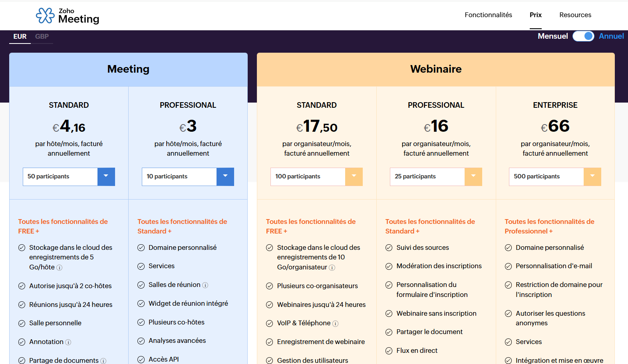This screenshot has width=628, height=364.
Task: Click Webinaire Standard price €17,50
Action: [316, 127]
